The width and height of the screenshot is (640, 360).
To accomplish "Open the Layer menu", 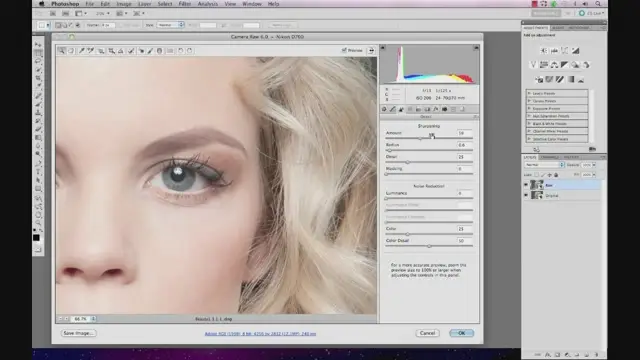I will click(x=144, y=4).
